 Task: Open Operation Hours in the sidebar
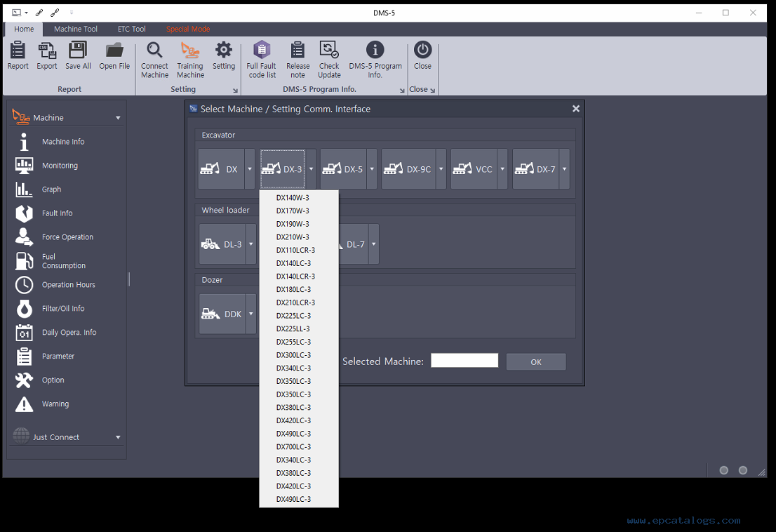68,284
